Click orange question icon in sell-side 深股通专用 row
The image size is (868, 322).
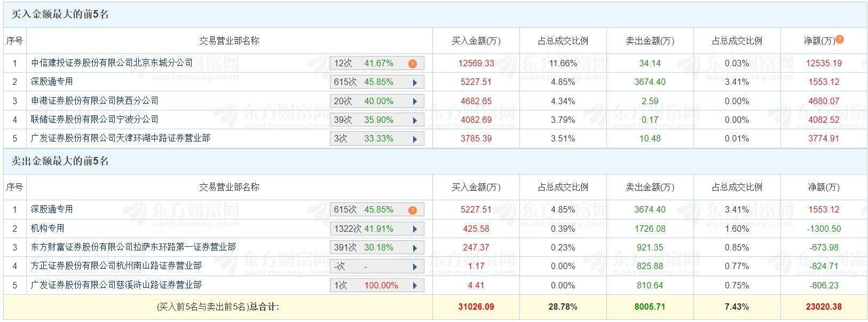[x=412, y=210]
